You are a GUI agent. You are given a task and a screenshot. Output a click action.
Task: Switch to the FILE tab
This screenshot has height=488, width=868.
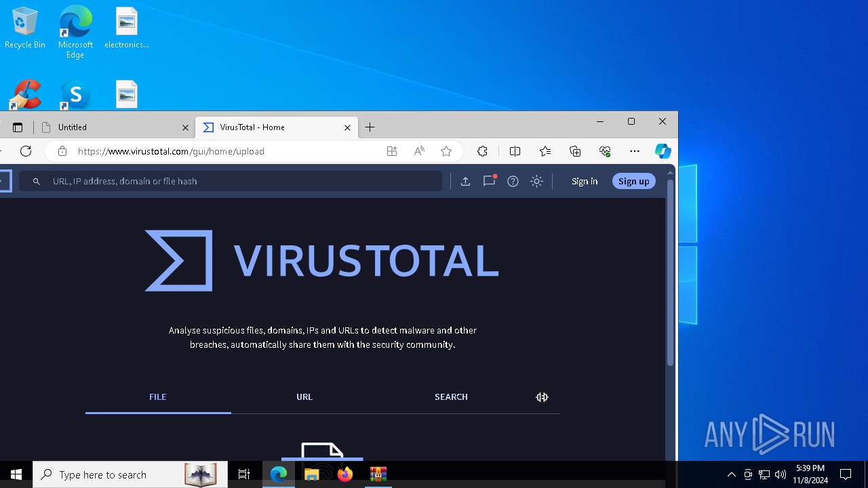pyautogui.click(x=158, y=397)
